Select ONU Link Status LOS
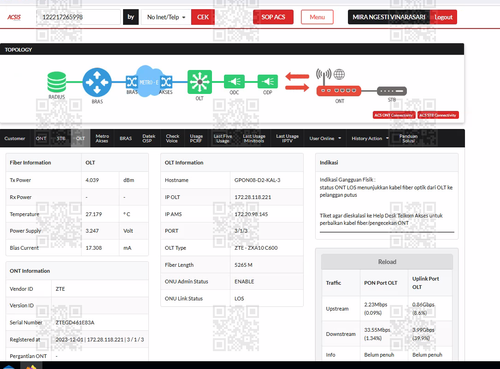The height and width of the screenshot is (369, 500). click(x=239, y=298)
